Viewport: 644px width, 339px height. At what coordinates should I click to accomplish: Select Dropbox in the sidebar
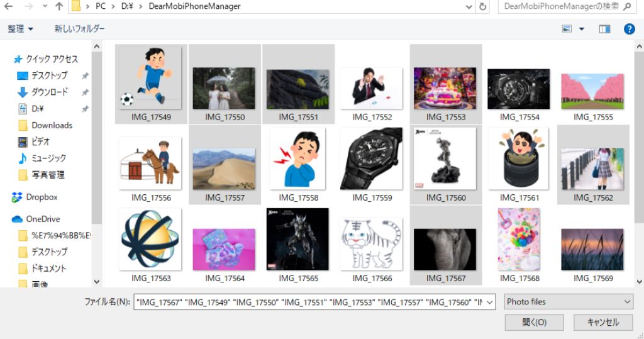35,197
